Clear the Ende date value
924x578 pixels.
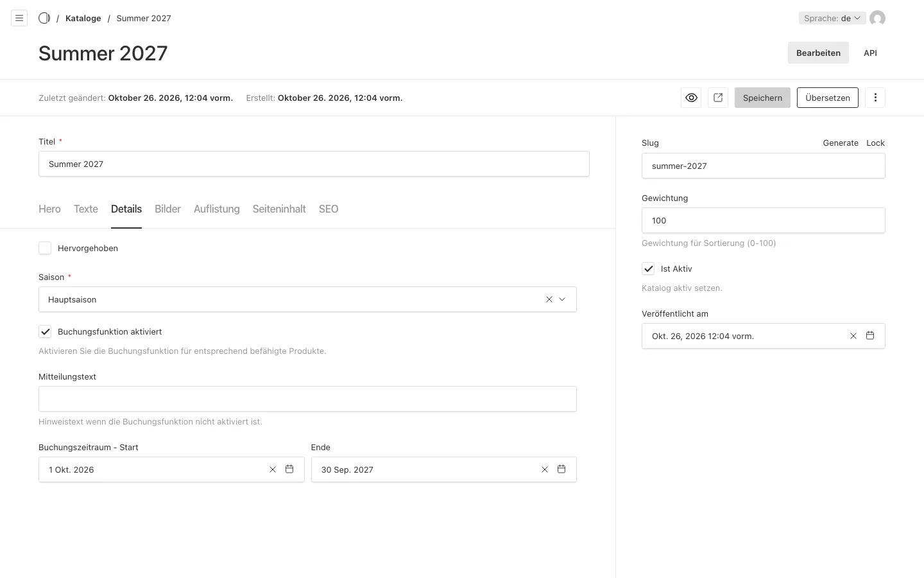tap(545, 469)
